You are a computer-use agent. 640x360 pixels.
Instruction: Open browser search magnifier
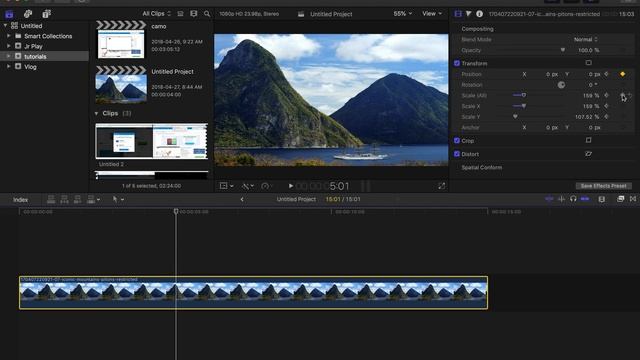click(x=207, y=14)
